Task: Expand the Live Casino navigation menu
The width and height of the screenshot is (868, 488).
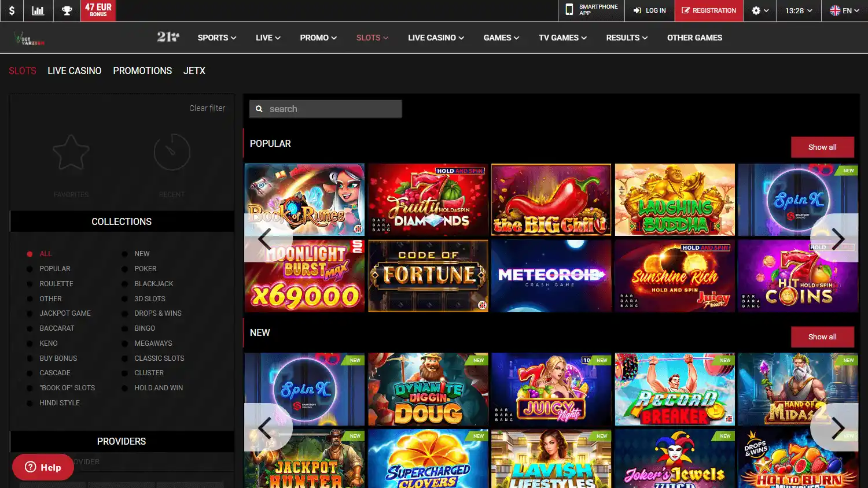Action: coord(436,38)
